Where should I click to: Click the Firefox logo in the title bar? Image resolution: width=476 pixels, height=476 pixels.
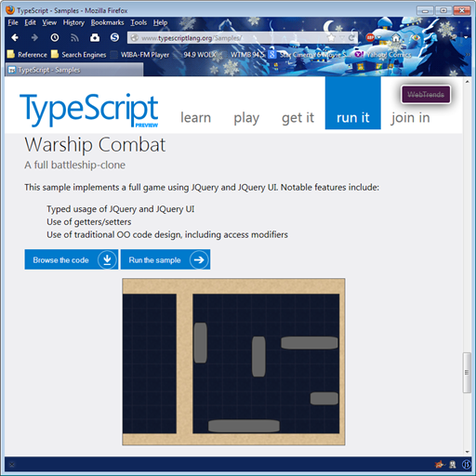(x=10, y=10)
